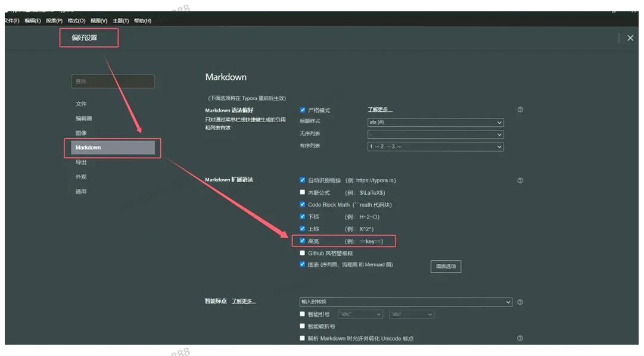
Task: Select Markdown in the preferences sidebar
Action: click(x=113, y=148)
